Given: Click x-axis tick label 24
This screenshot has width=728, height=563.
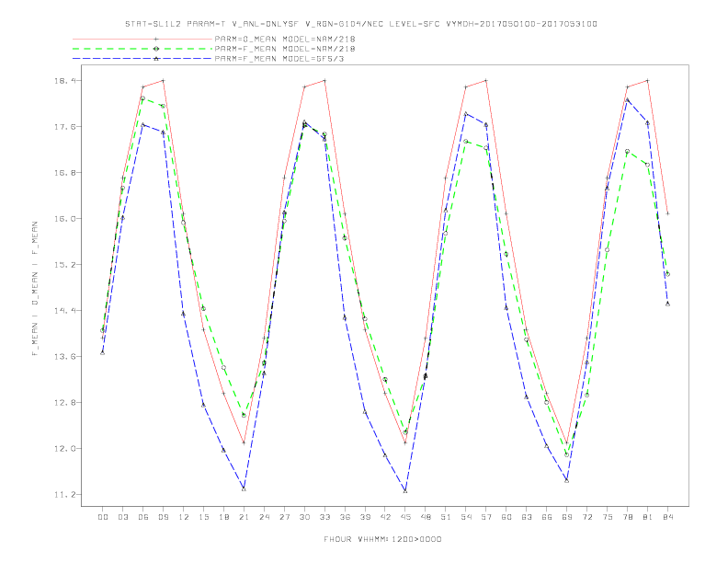Looking at the screenshot, I should tap(264, 517).
